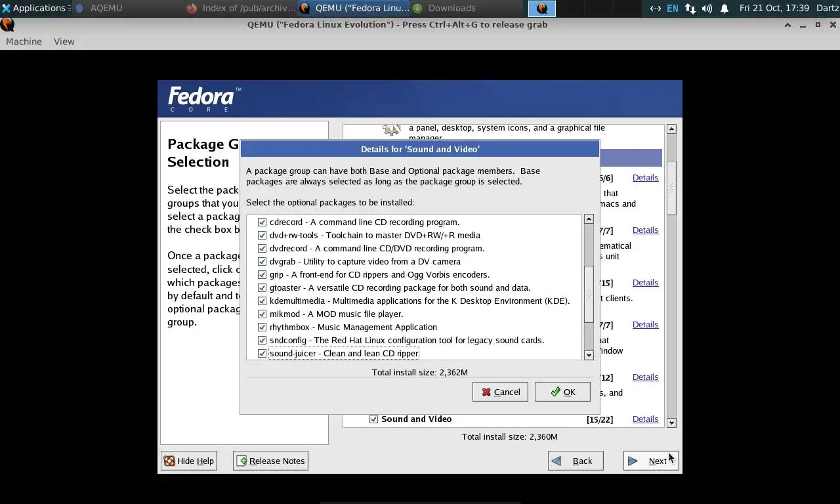Click the network connection tray icon

(655, 9)
